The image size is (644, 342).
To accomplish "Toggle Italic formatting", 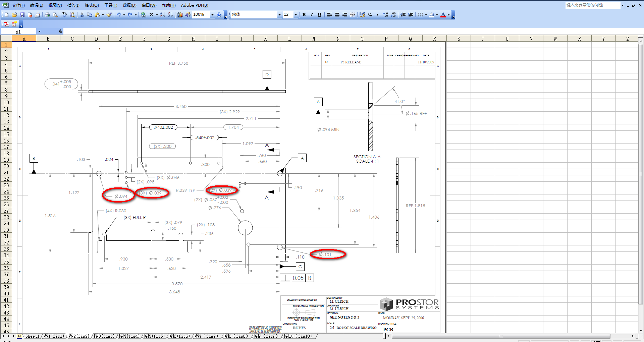I will pos(312,15).
